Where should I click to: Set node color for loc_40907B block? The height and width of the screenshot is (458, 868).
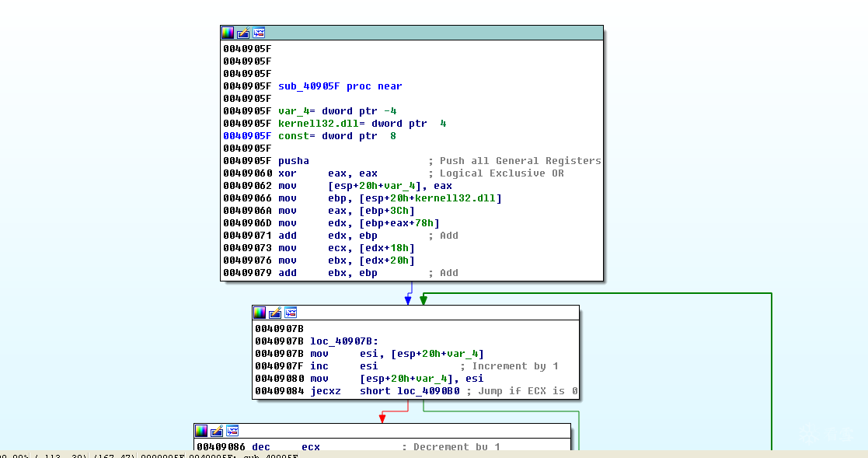(260, 313)
